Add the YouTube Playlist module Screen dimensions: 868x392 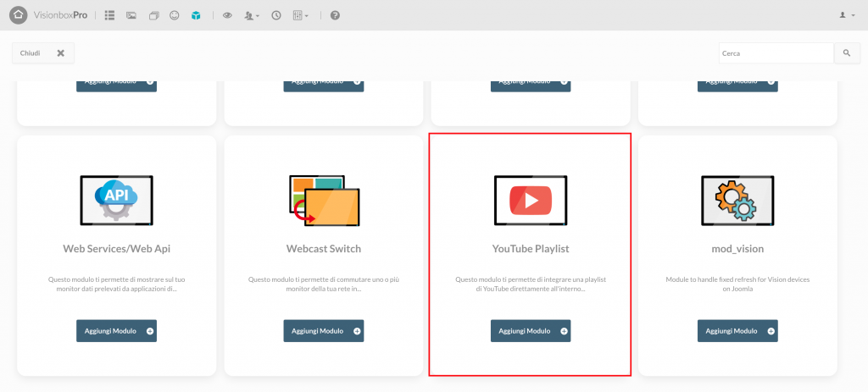[531, 331]
